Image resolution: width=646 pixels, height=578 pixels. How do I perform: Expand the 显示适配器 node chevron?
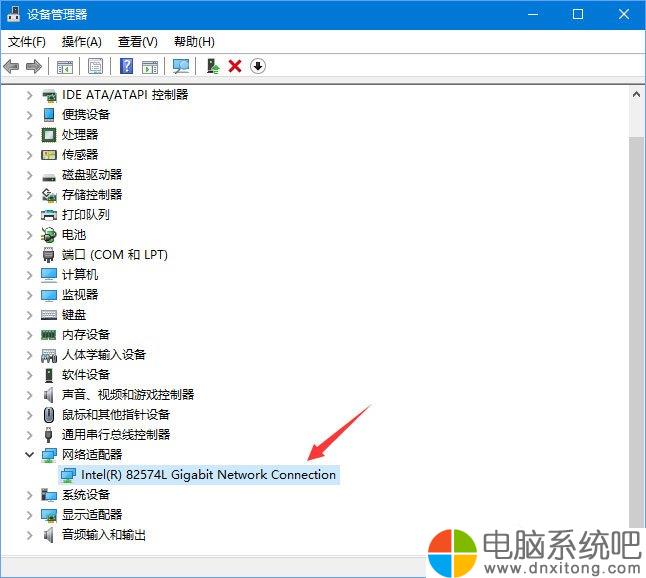coord(29,515)
